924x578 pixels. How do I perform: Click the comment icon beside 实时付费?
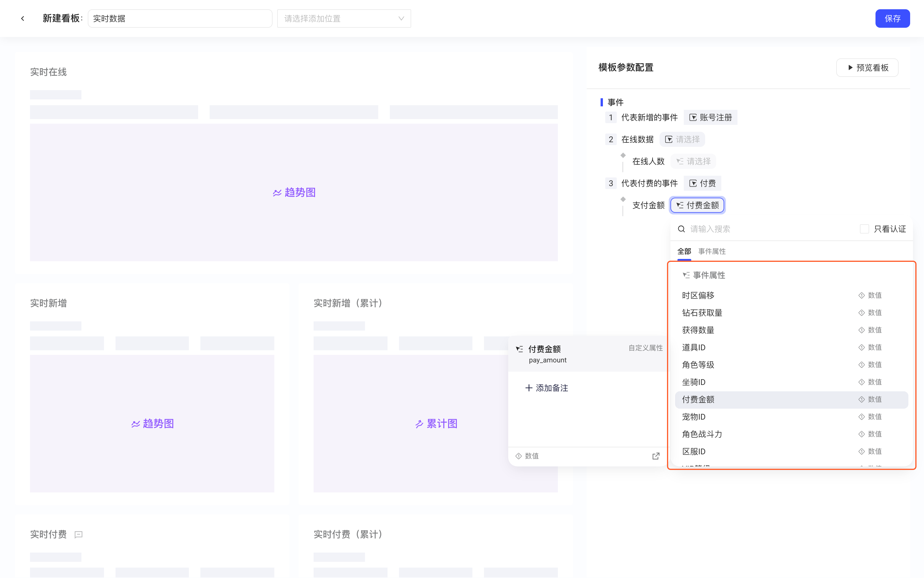79,534
